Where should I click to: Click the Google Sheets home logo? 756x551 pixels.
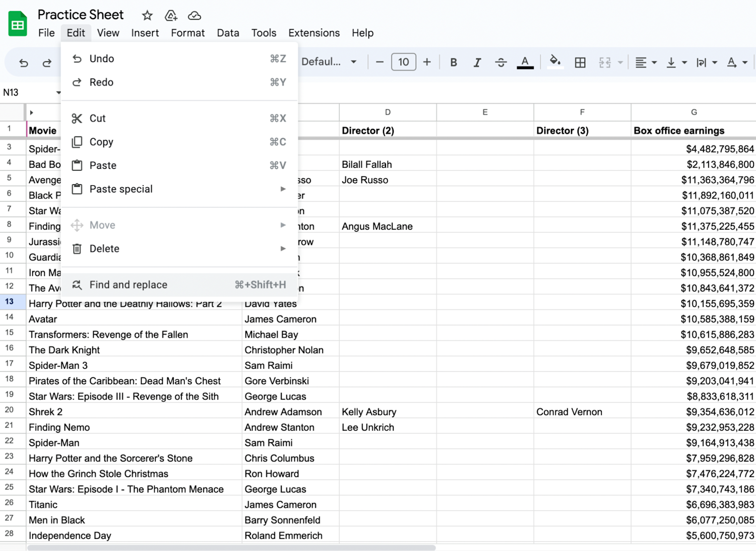tap(18, 24)
